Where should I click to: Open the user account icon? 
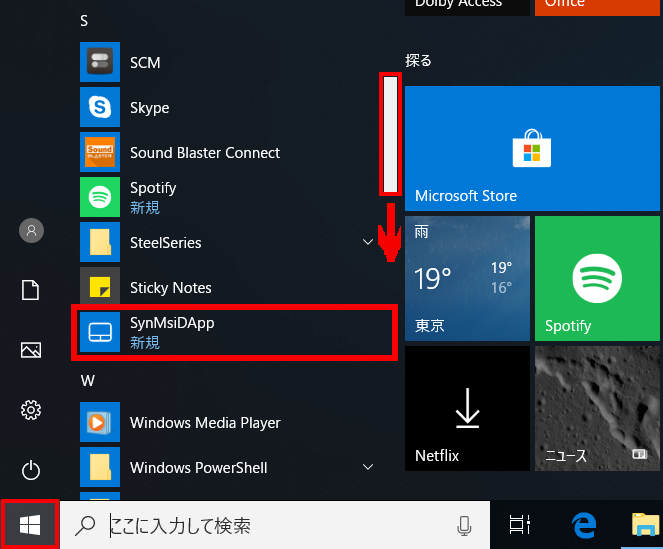(x=31, y=231)
